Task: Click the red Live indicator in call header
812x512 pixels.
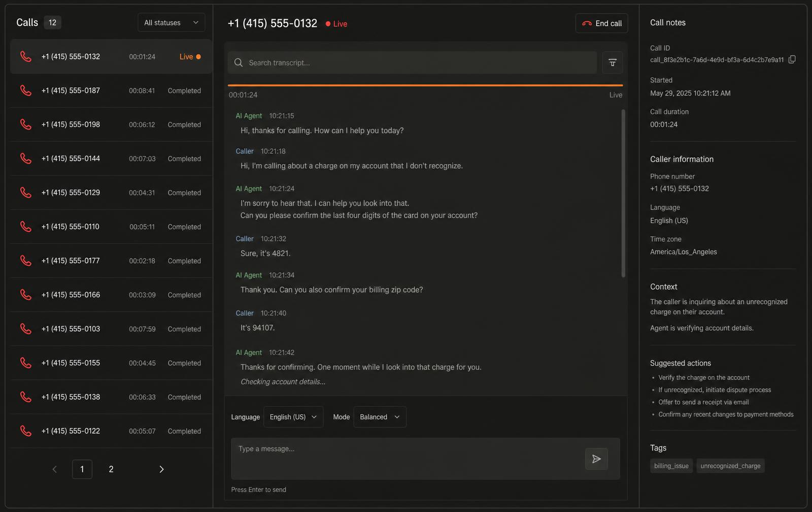Action: point(336,24)
